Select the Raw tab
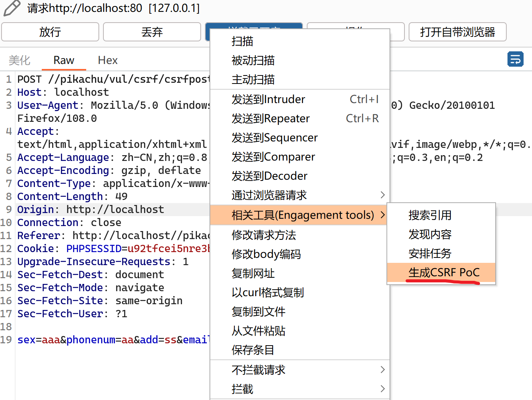The height and width of the screenshot is (400, 532). click(x=64, y=60)
